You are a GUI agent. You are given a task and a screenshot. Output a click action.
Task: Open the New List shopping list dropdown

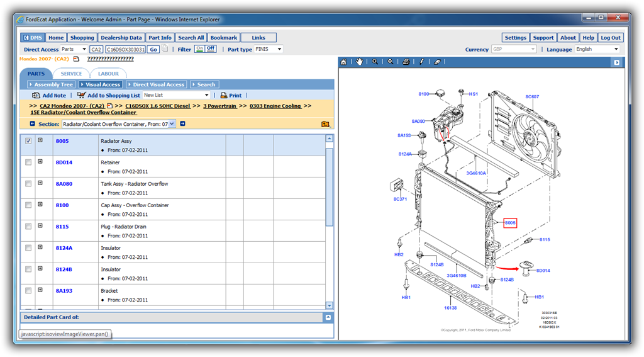pos(177,95)
